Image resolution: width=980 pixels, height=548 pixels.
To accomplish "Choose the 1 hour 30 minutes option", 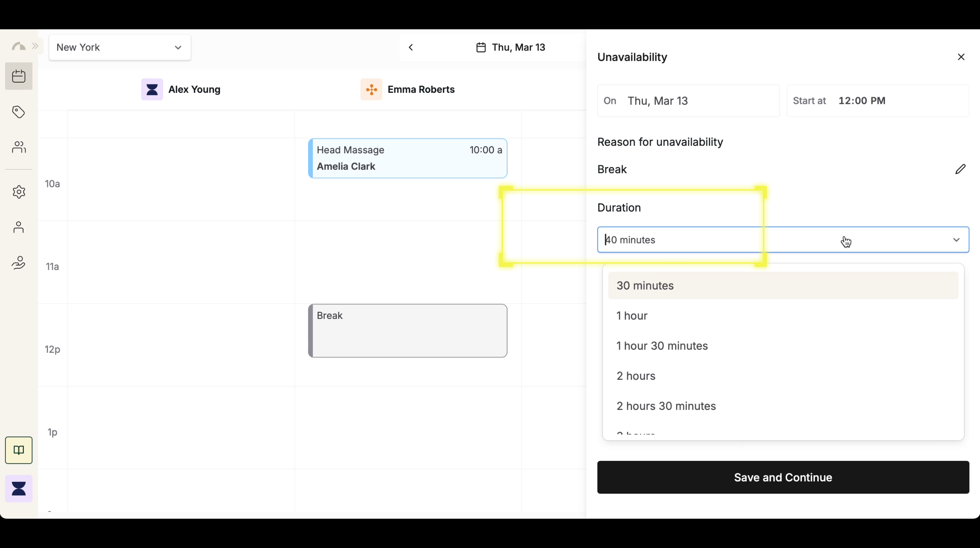I will tap(662, 346).
